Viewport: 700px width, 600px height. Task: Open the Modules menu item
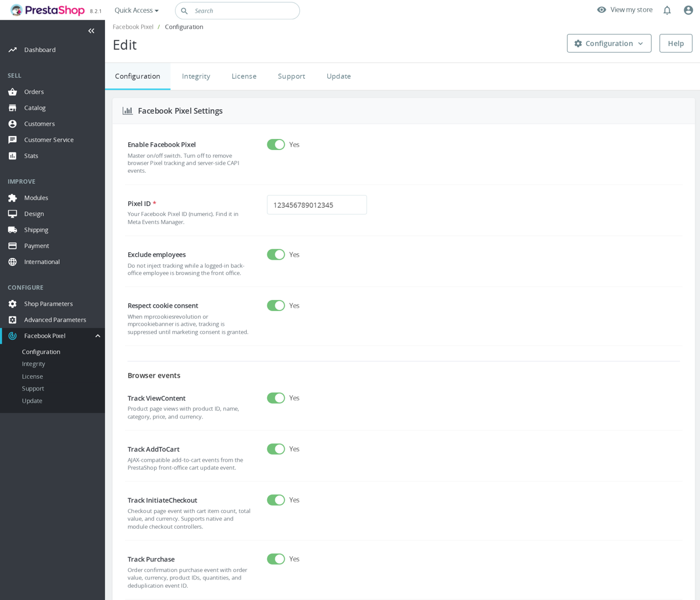tap(52, 198)
